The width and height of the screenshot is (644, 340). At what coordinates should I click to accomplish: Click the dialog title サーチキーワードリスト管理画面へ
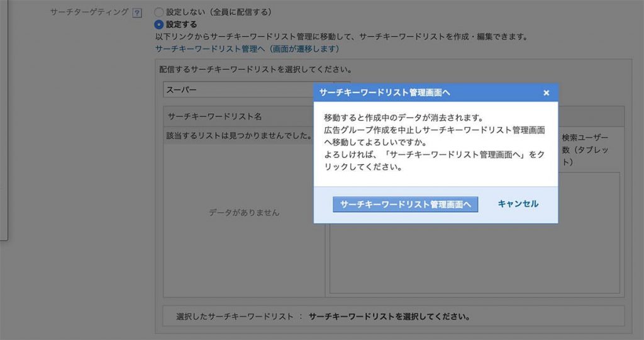tap(384, 93)
